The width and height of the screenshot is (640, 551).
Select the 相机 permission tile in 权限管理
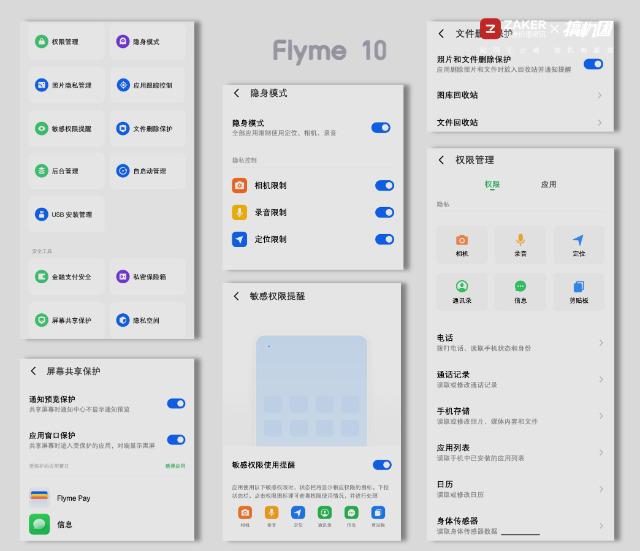click(462, 245)
